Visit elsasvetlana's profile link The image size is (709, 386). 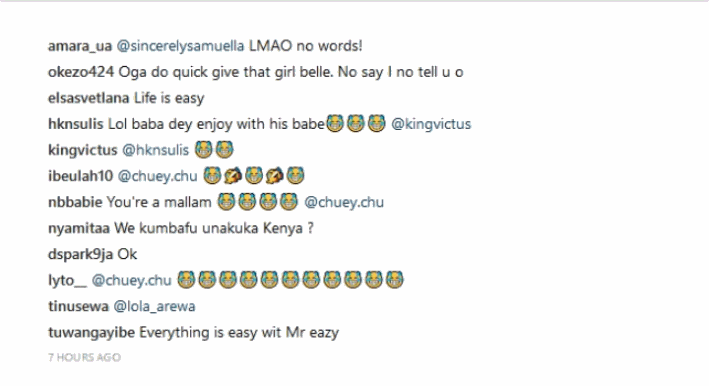point(89,98)
